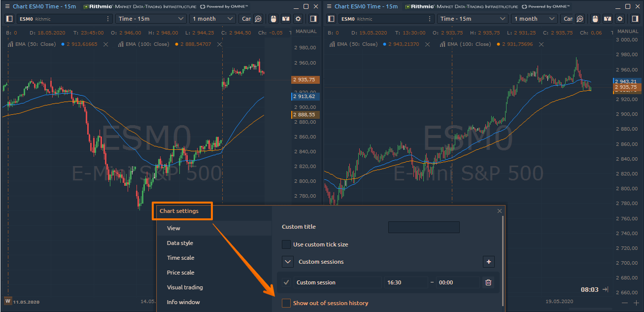Toggle the left sidebar panel in right chart
The height and width of the screenshot is (312, 644).
[331, 19]
